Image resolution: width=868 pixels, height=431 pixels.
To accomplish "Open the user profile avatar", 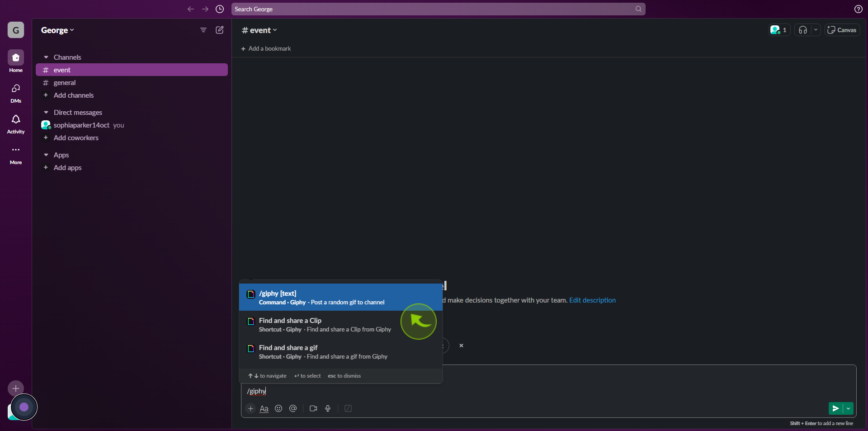I will tap(12, 412).
